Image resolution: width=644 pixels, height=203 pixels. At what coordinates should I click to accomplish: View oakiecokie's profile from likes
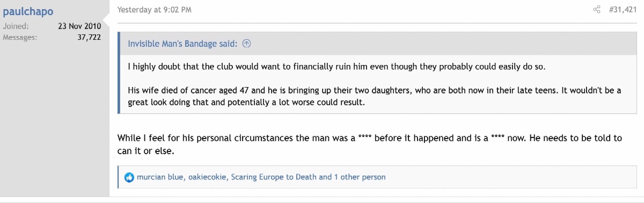click(x=208, y=177)
